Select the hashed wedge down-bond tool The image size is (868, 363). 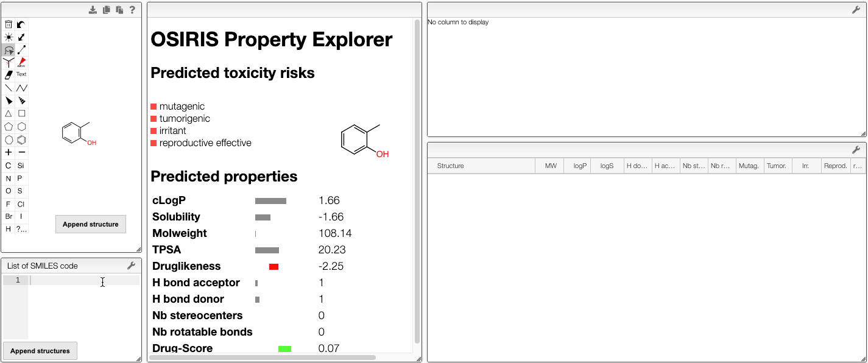[21, 100]
